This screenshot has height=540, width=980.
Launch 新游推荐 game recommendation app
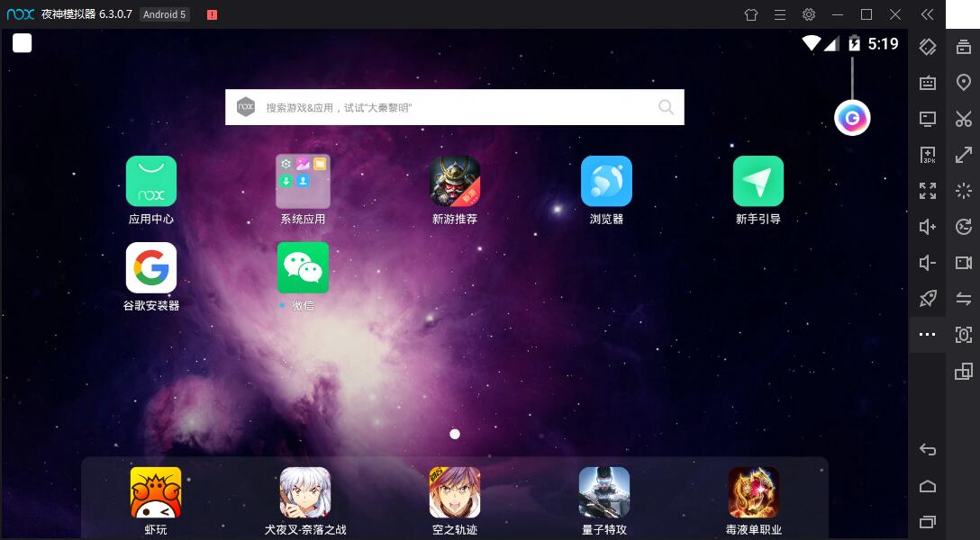[x=455, y=181]
